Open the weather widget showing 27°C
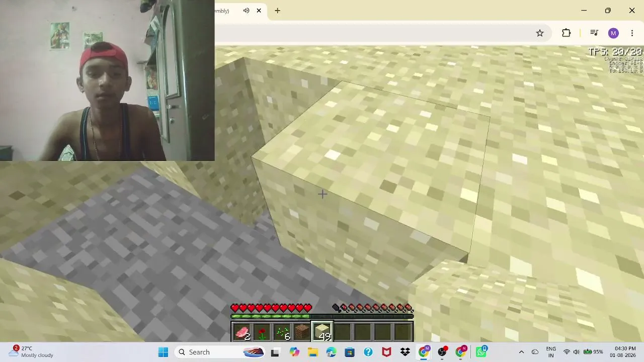 tap(31, 352)
